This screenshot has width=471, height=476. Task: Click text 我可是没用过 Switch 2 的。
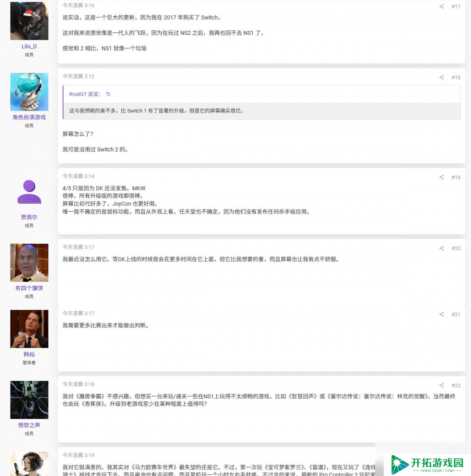point(96,150)
